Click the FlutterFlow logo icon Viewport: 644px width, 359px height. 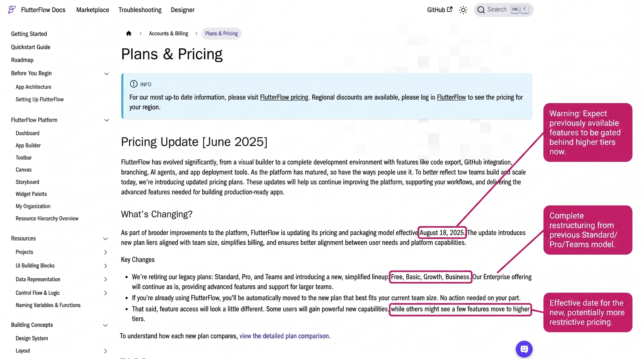coord(12,10)
